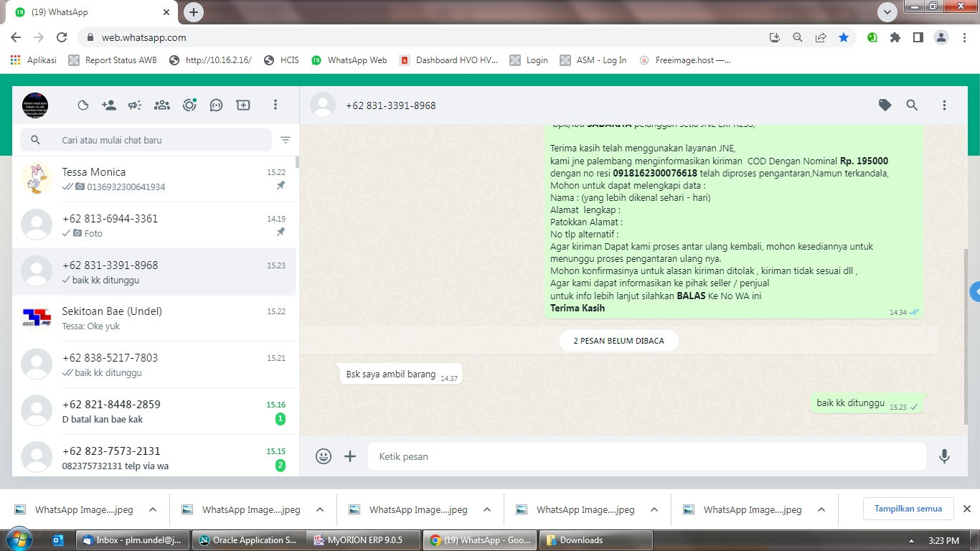Select the 'baik kk ditunggu' sent message bubble
The image size is (980, 551).
tap(867, 403)
